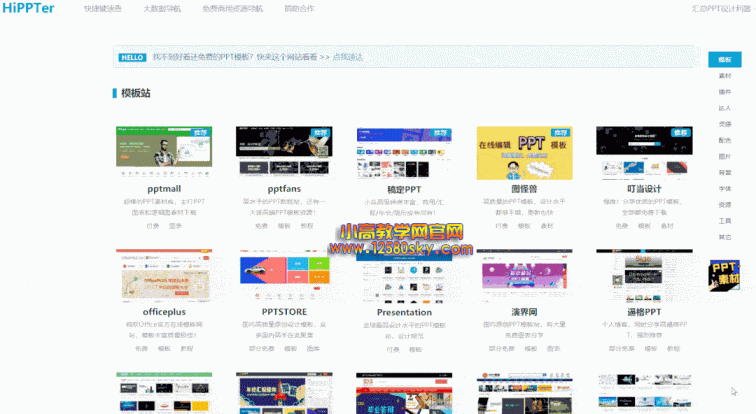This screenshot has width=756, height=414.
Task: Jump to the 素材 sidebar section
Action: point(725,76)
